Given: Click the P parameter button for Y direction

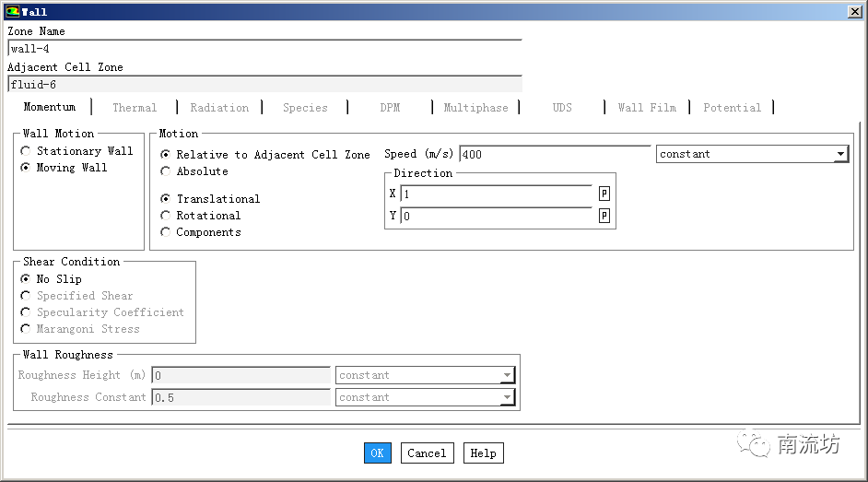Looking at the screenshot, I should (x=604, y=216).
